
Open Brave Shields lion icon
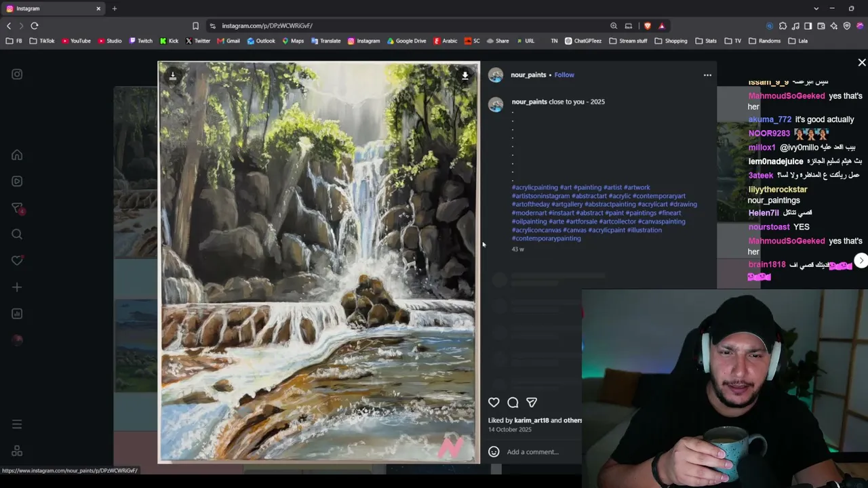coord(648,26)
